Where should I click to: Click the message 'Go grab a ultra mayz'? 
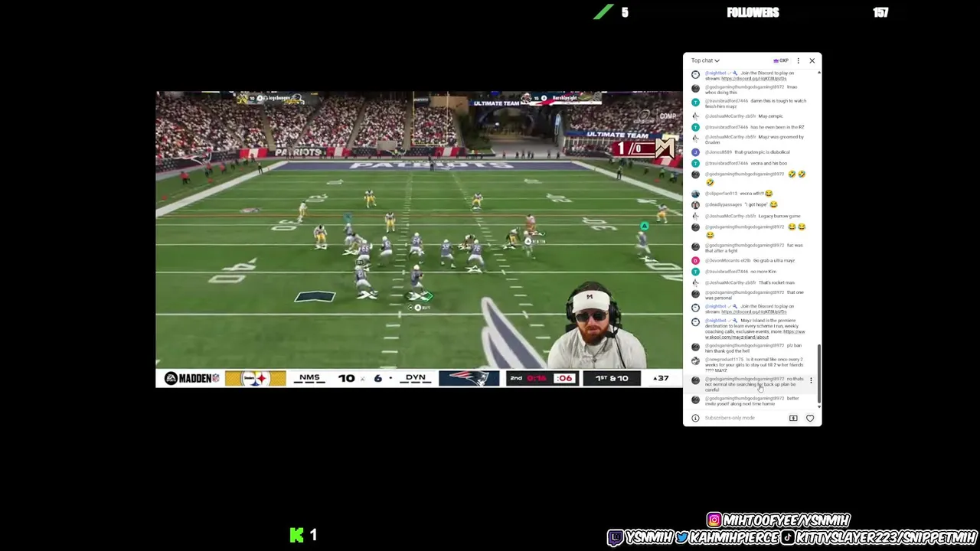coord(773,260)
